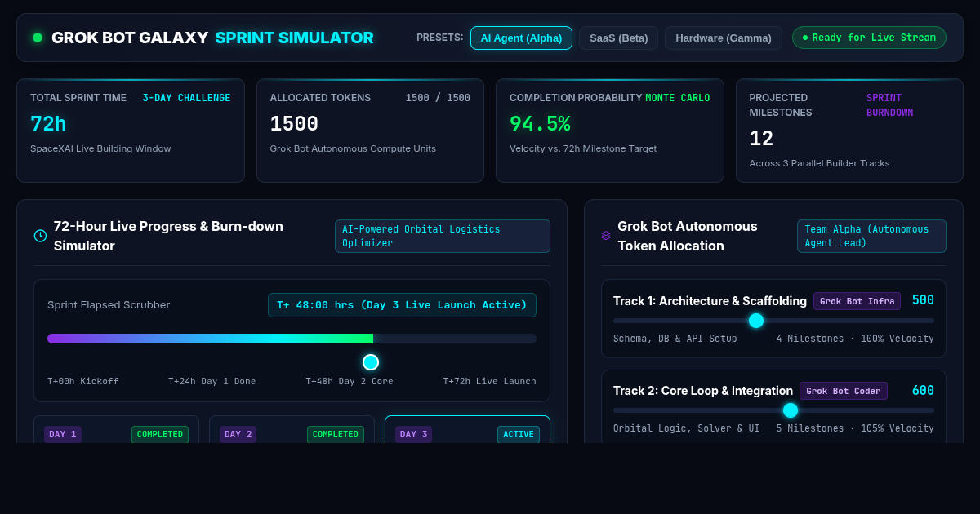Click the 4 Milestones · 100% Velocity text
Viewport: 980px width, 514px height.
(855, 339)
